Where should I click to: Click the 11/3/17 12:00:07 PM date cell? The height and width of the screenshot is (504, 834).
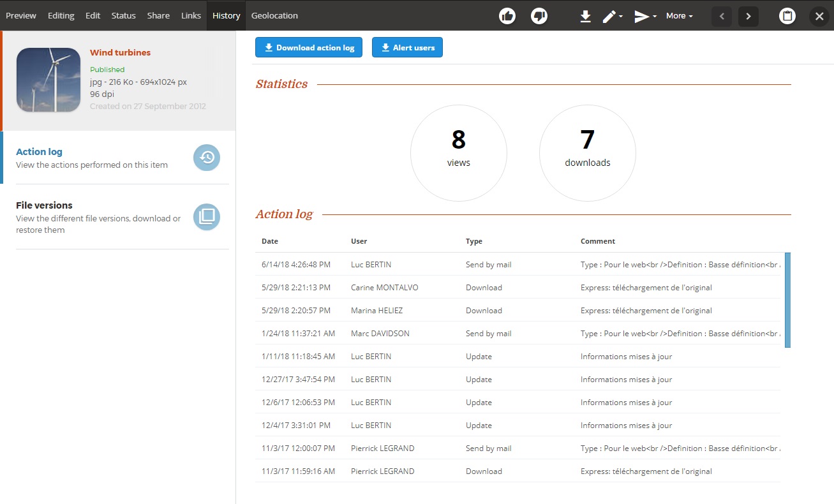pyautogui.click(x=299, y=448)
